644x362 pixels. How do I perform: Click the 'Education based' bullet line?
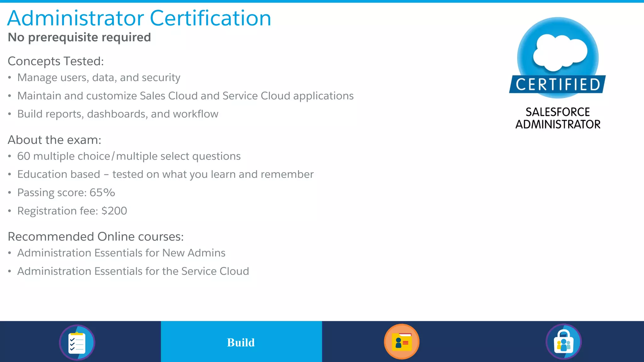(x=165, y=174)
